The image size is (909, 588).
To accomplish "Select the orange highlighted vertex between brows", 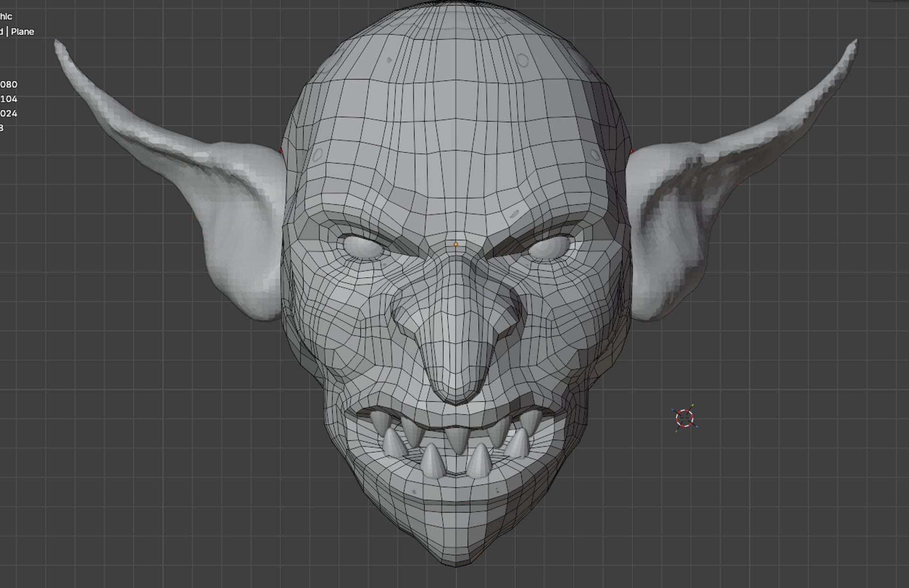I will [456, 245].
